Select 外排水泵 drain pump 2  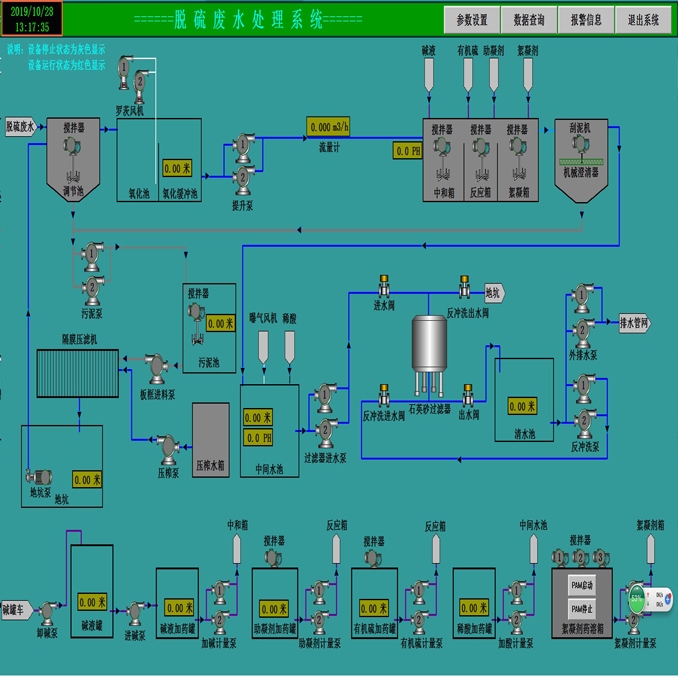coord(583,333)
